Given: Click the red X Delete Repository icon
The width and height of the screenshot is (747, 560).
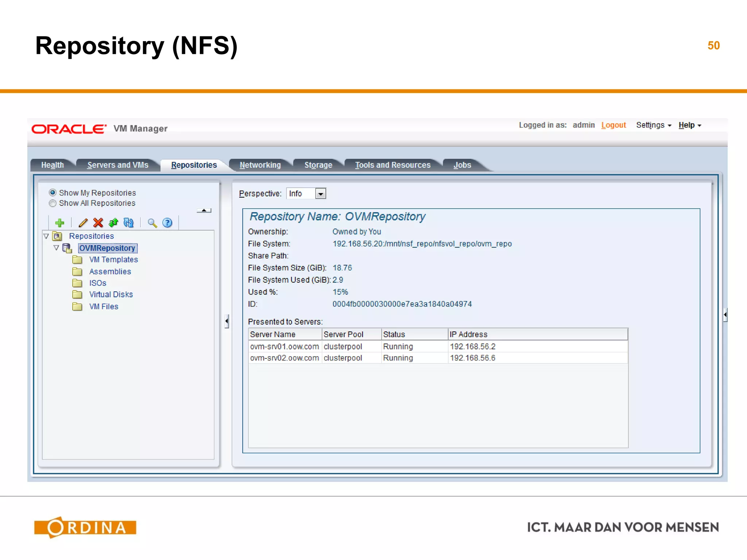Looking at the screenshot, I should coord(98,223).
